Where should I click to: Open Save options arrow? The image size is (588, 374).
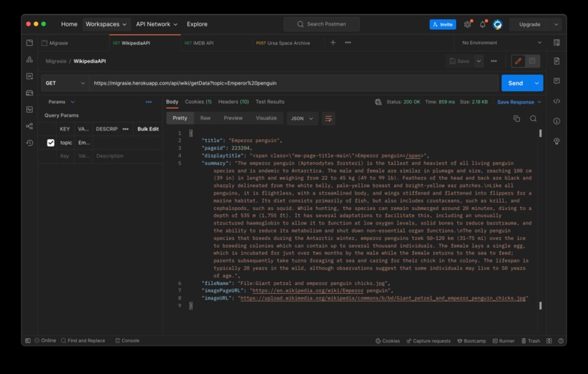[x=479, y=61]
